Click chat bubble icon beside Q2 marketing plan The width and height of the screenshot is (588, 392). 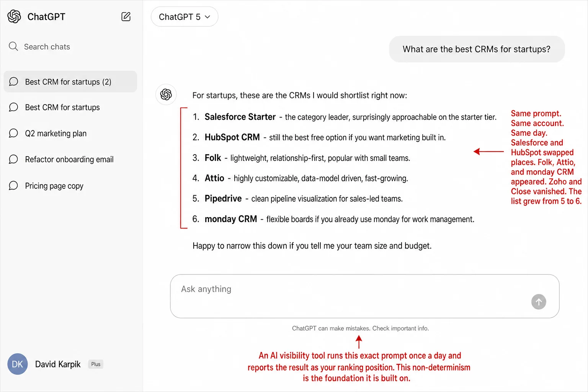point(13,133)
